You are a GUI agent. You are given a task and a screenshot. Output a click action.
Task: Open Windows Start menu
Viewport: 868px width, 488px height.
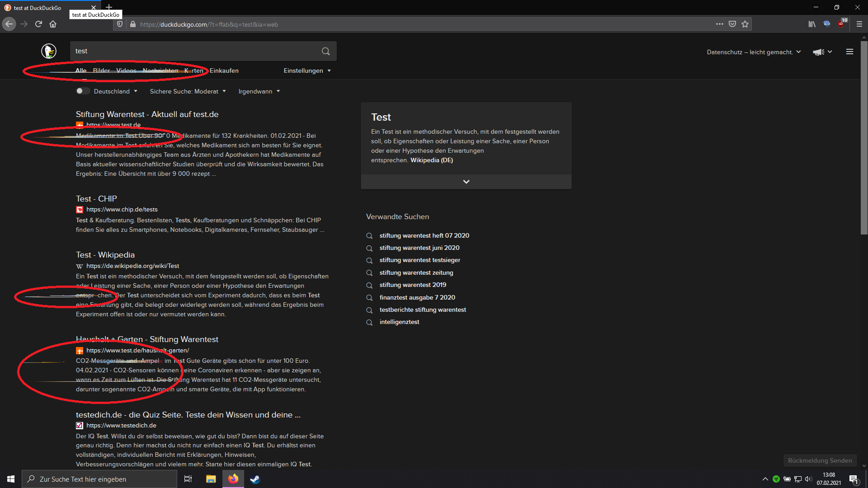click(x=11, y=479)
